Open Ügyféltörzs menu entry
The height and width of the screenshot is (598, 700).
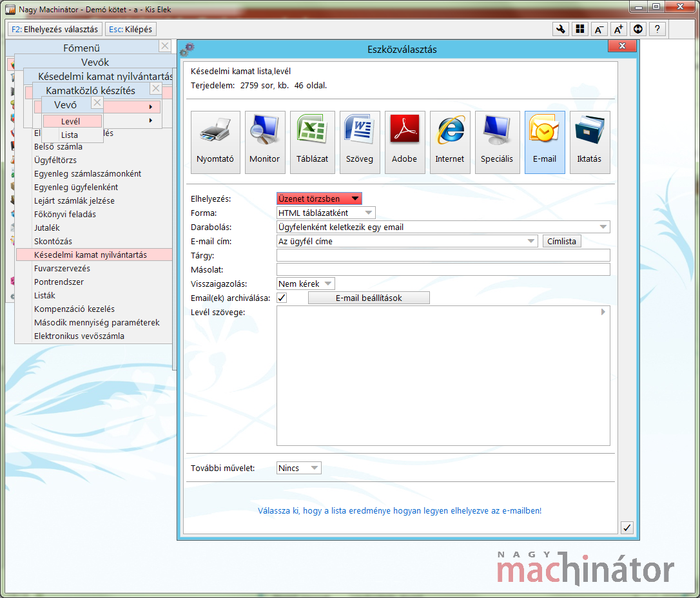(x=55, y=160)
